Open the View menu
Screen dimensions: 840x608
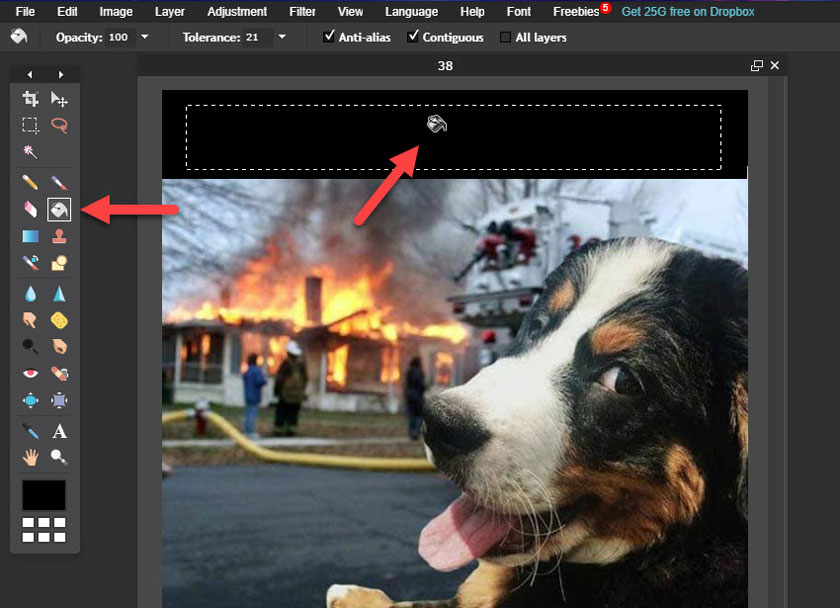click(350, 11)
